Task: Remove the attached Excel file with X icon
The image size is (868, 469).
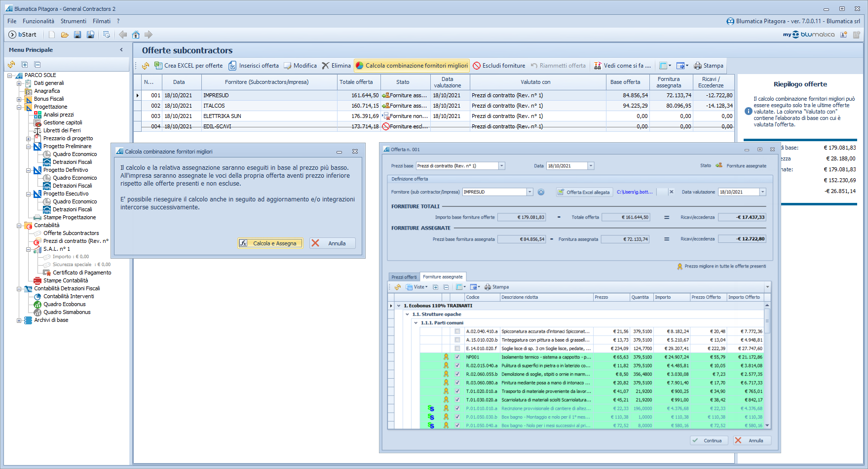Action: tap(671, 192)
